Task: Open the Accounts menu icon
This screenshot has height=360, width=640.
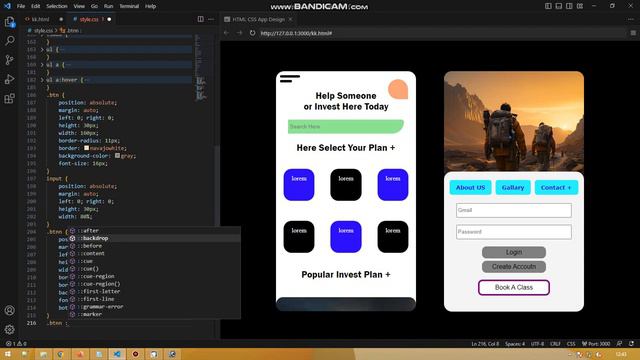Action: (9, 310)
